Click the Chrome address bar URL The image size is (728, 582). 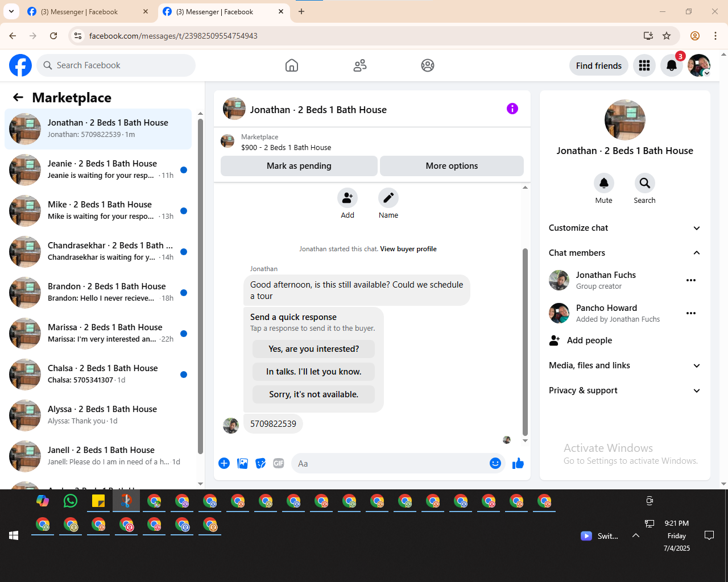coord(173,36)
